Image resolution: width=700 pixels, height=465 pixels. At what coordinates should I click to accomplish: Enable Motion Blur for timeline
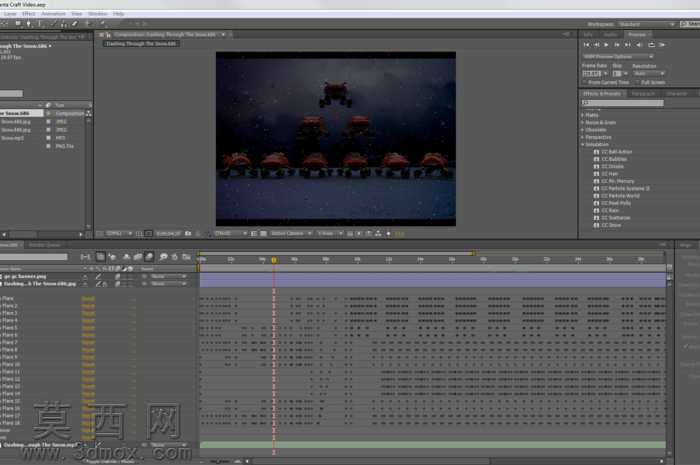(x=149, y=257)
